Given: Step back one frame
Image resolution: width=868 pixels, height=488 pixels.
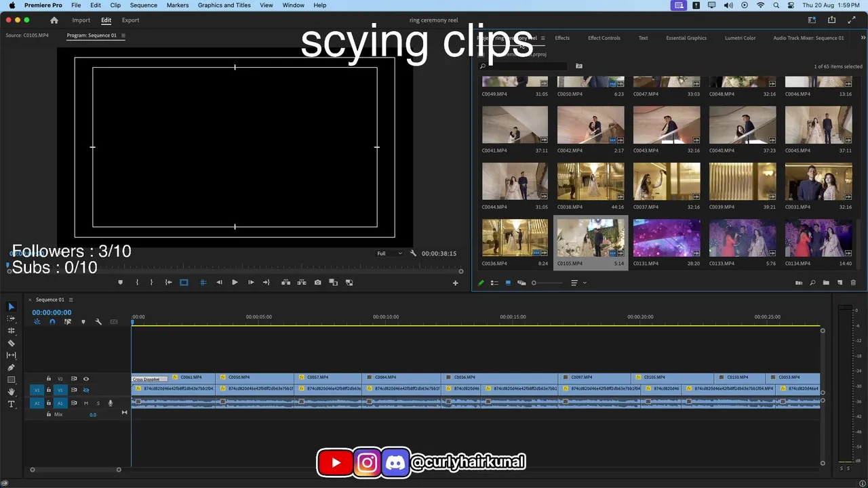Looking at the screenshot, I should pyautogui.click(x=219, y=283).
